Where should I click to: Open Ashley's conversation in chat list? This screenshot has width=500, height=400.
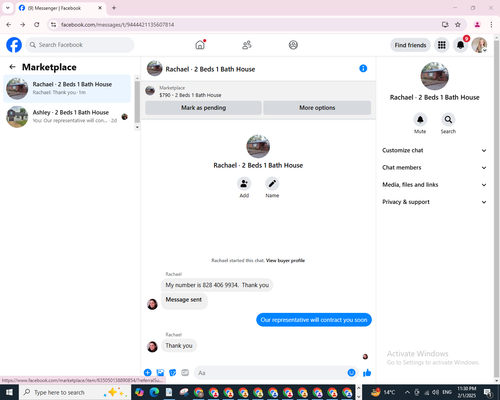tap(67, 116)
